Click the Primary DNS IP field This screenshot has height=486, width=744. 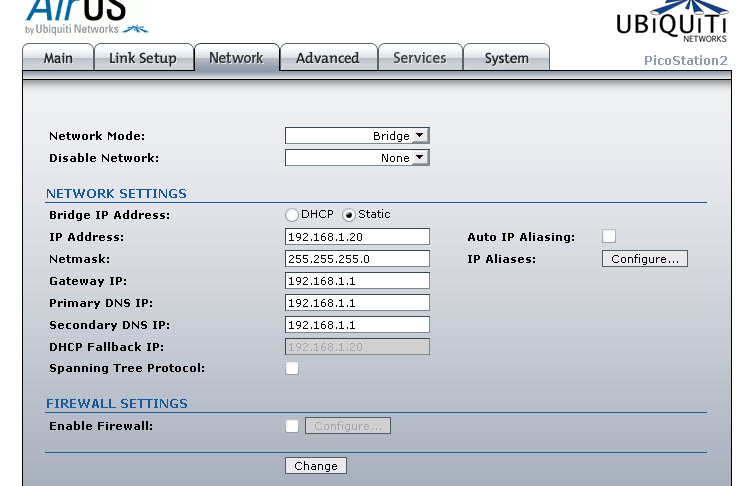(357, 303)
